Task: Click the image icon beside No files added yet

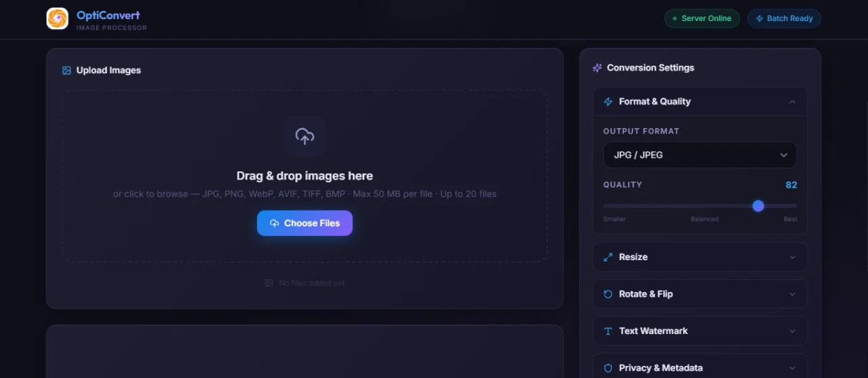Action: 269,283
